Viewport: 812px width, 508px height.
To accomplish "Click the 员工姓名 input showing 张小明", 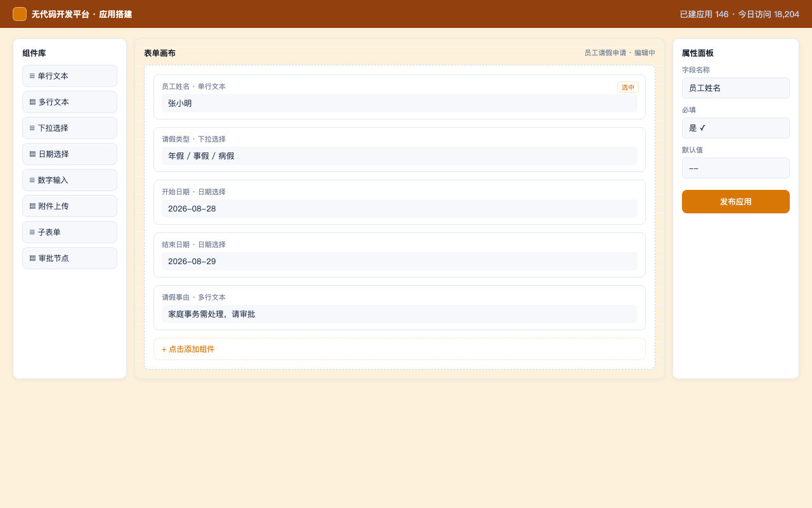I will tap(400, 104).
